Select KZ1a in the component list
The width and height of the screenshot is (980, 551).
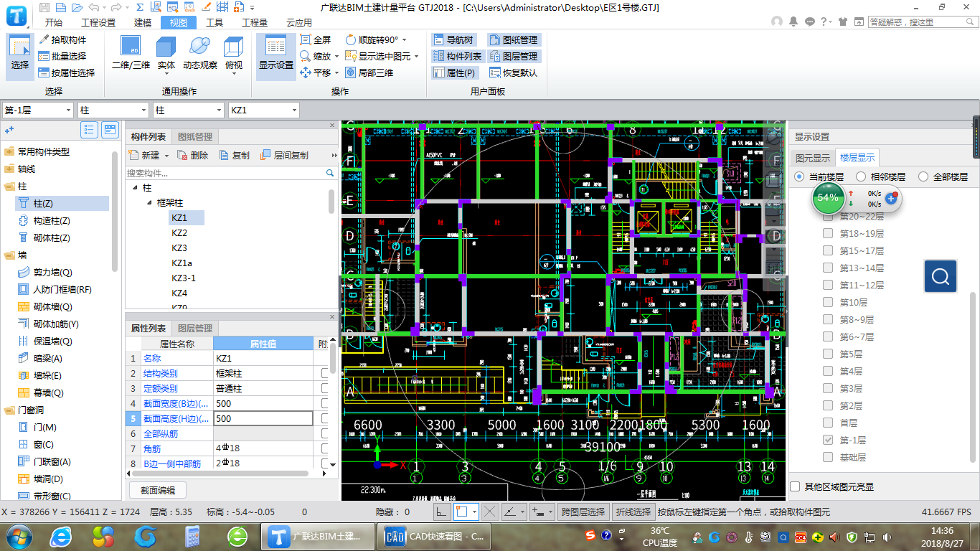click(182, 263)
